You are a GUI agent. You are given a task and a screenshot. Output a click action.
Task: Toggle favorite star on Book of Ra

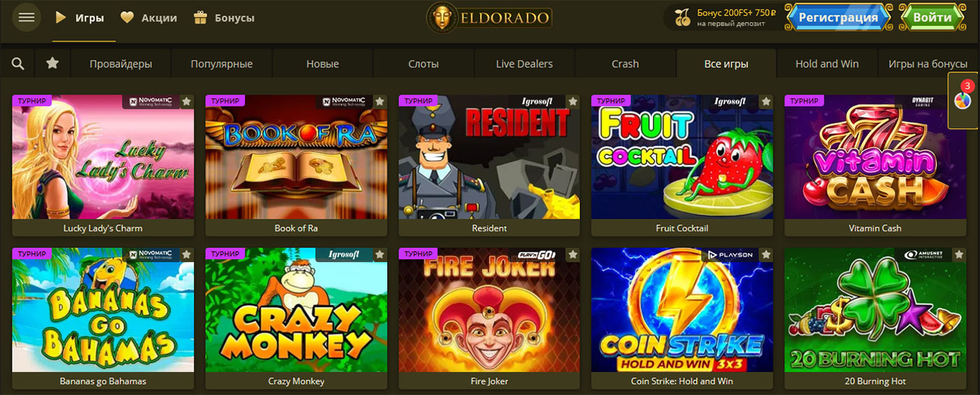[x=379, y=101]
